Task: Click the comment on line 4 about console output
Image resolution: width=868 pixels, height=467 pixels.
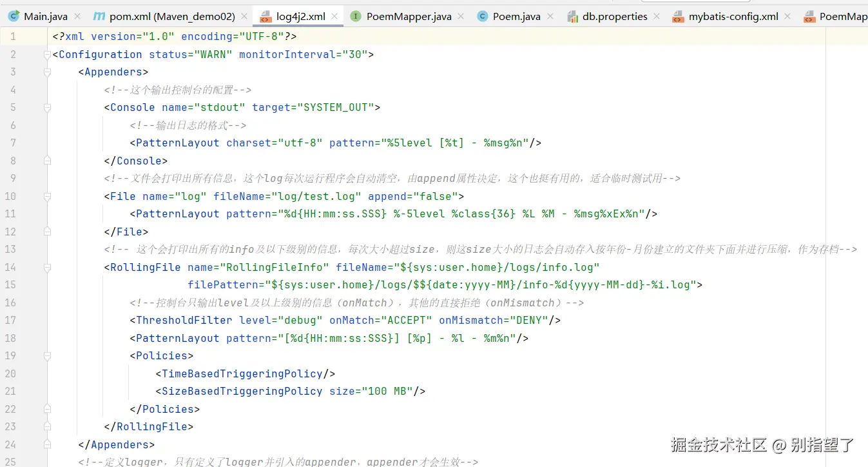Action: pyautogui.click(x=178, y=90)
